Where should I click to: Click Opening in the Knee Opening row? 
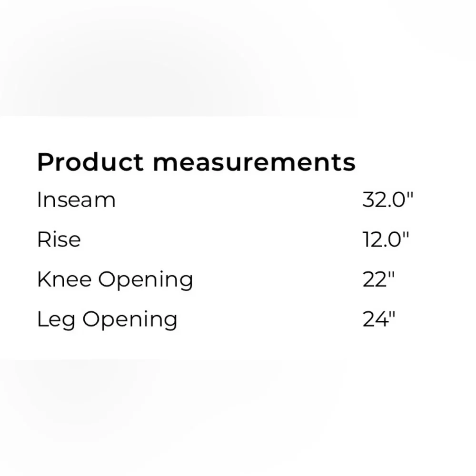[145, 280]
